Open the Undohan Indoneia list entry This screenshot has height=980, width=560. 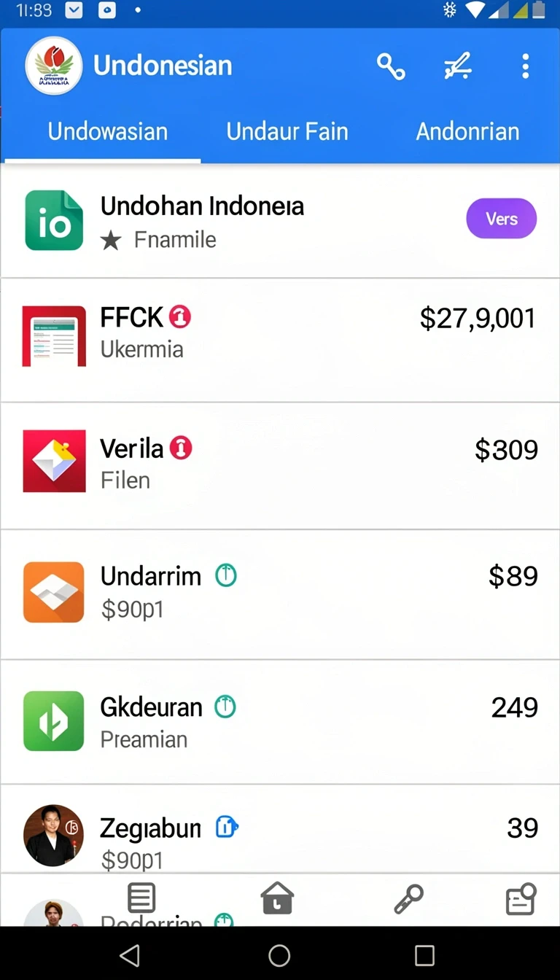280,221
